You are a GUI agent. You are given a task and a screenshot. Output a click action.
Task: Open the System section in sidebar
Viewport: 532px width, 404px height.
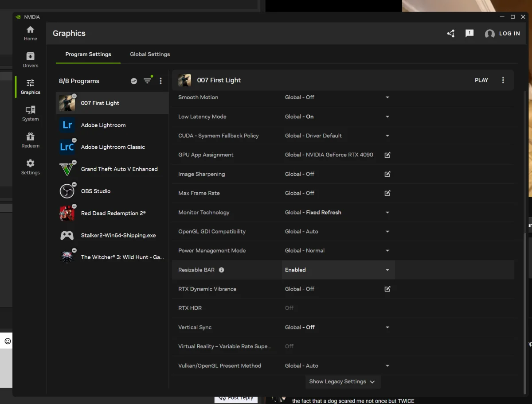click(30, 113)
